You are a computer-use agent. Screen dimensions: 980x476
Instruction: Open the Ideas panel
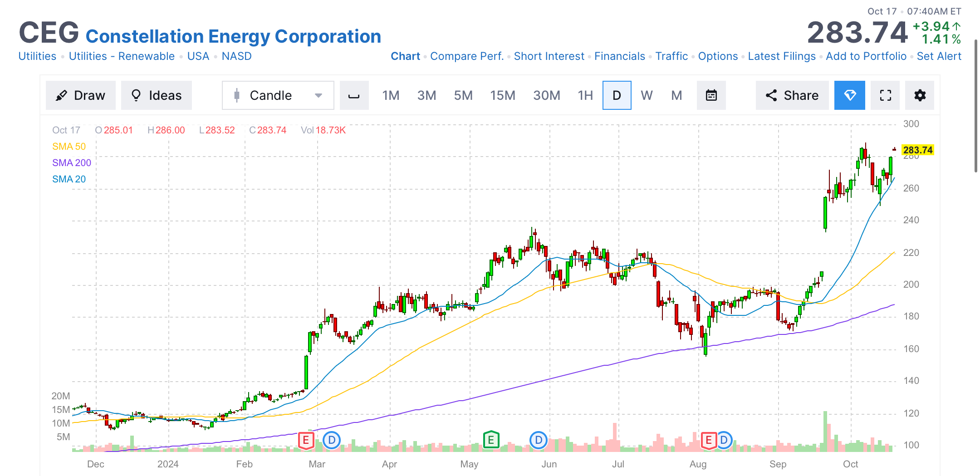[156, 95]
